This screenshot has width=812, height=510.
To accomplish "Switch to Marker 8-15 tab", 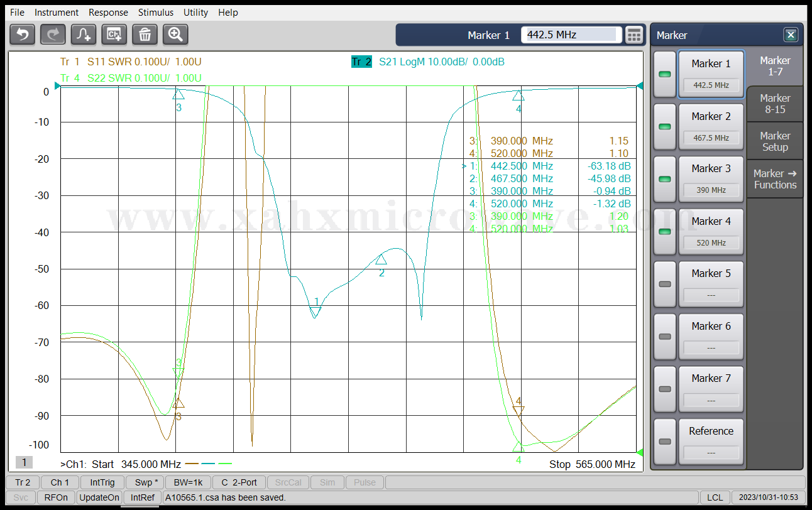I will pyautogui.click(x=775, y=104).
